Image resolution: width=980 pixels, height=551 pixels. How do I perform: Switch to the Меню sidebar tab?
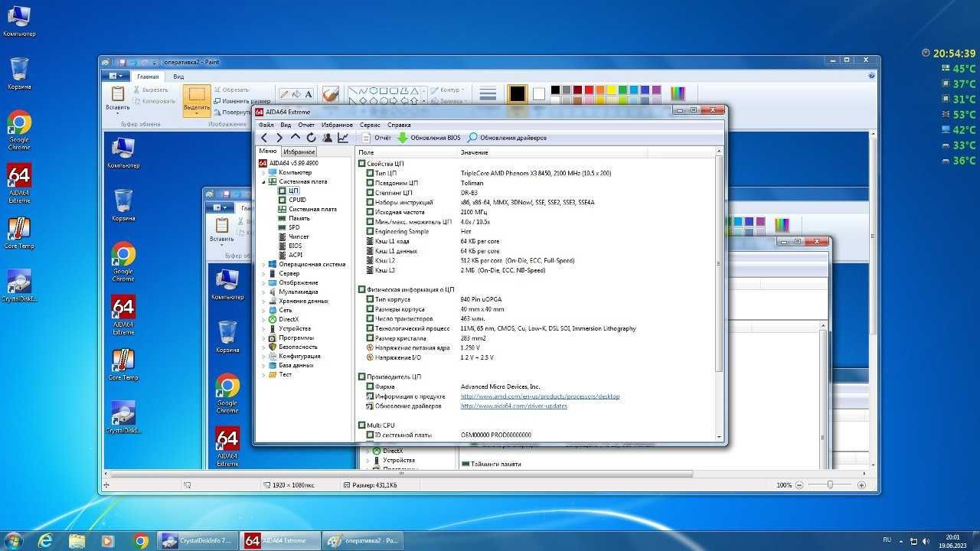pos(268,151)
